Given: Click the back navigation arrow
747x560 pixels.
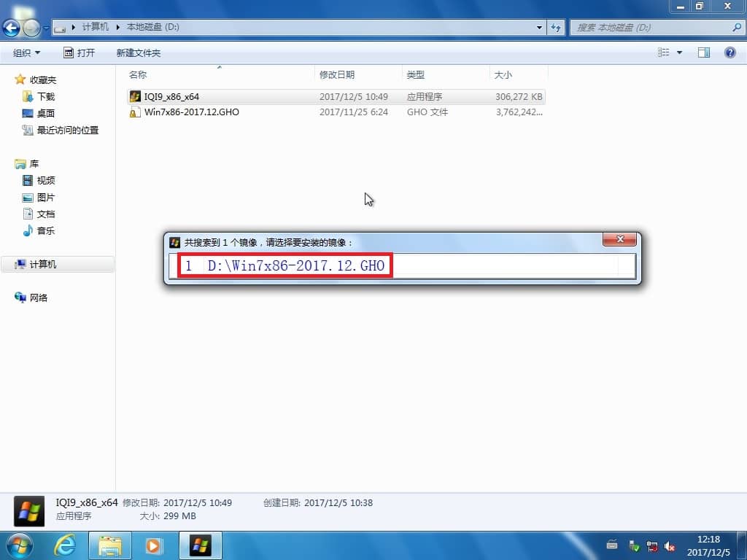Looking at the screenshot, I should tap(12, 28).
